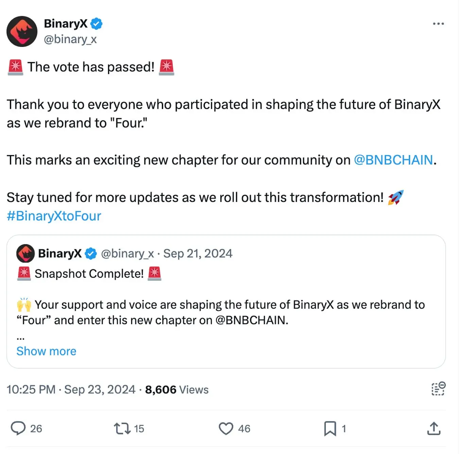Open the @binary_x handle under the name

click(70, 39)
